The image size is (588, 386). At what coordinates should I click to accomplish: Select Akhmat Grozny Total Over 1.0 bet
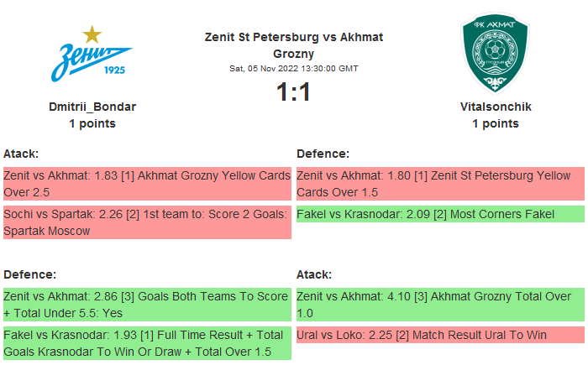(440, 305)
